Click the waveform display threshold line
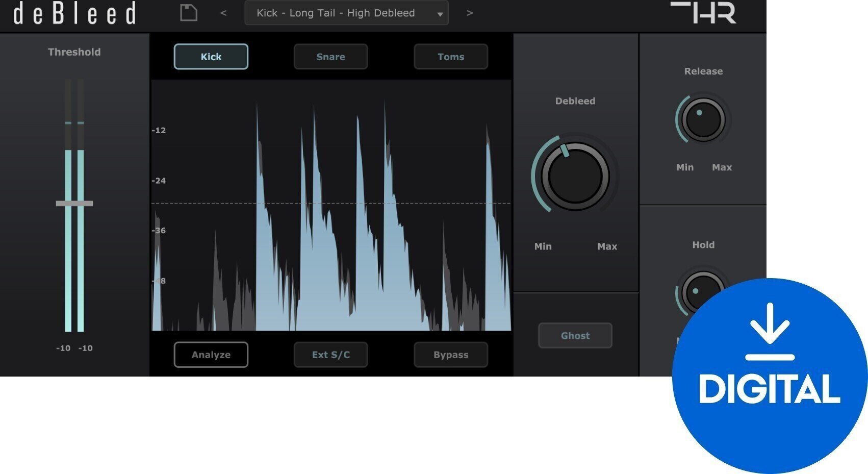 point(331,204)
